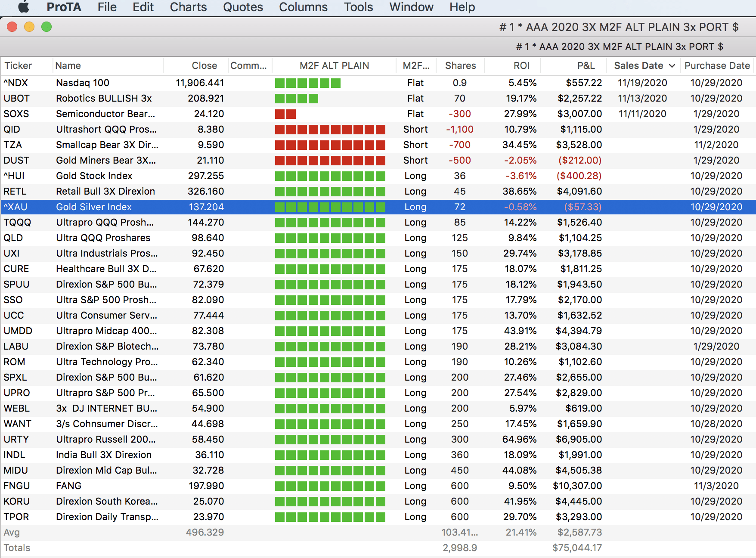Click 3x DJ INTERNET BU... name
756x558 pixels.
point(106,408)
